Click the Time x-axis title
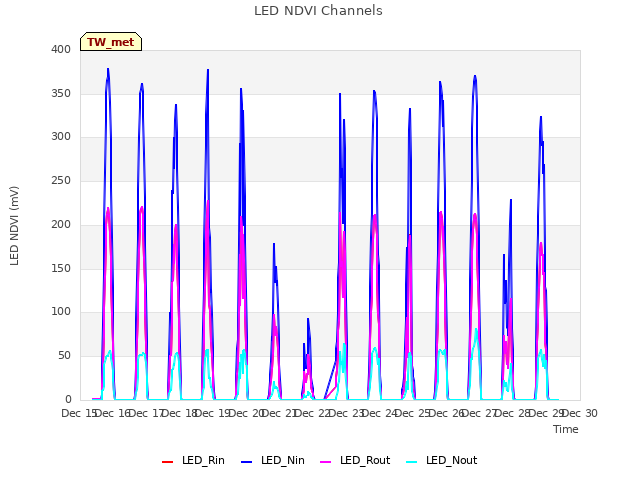 (566, 429)
